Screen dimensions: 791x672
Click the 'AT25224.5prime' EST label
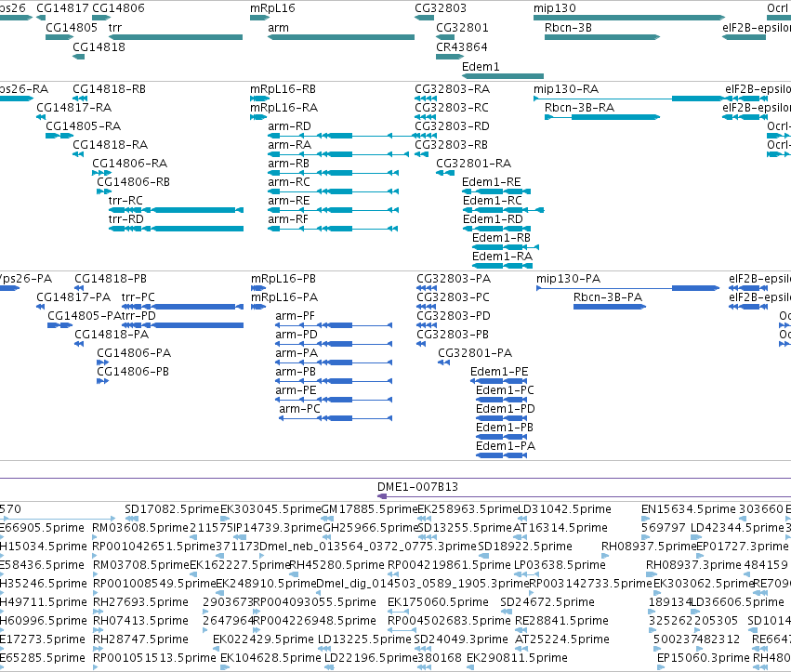[562, 639]
